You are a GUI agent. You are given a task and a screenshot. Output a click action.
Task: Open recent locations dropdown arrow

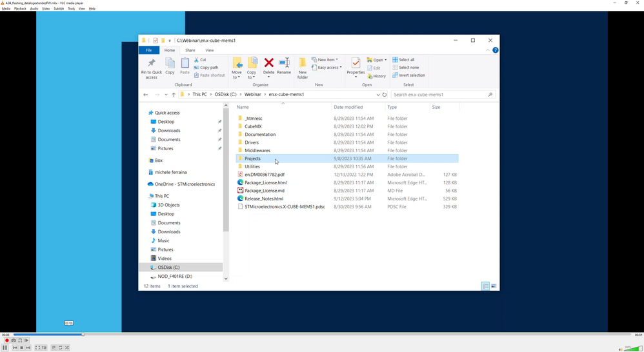click(x=166, y=95)
